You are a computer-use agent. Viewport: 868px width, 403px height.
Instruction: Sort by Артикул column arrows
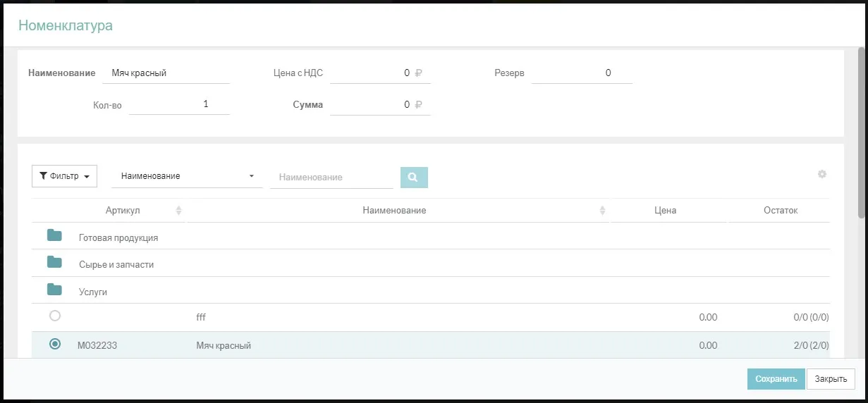pos(178,211)
